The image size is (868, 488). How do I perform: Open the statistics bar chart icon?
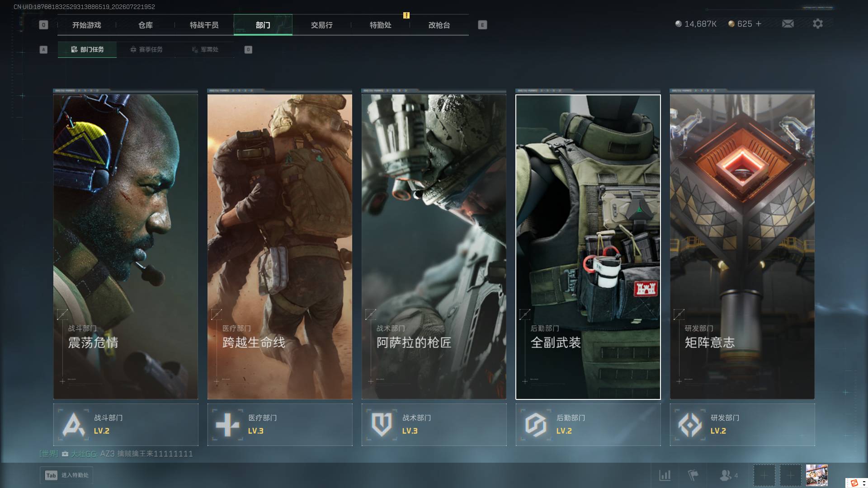tap(665, 475)
